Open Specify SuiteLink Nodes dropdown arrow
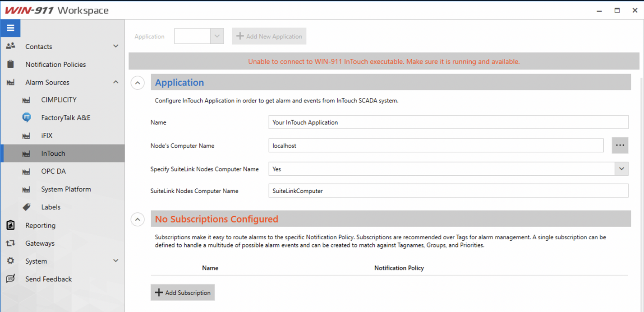644x312 pixels. pyautogui.click(x=621, y=169)
